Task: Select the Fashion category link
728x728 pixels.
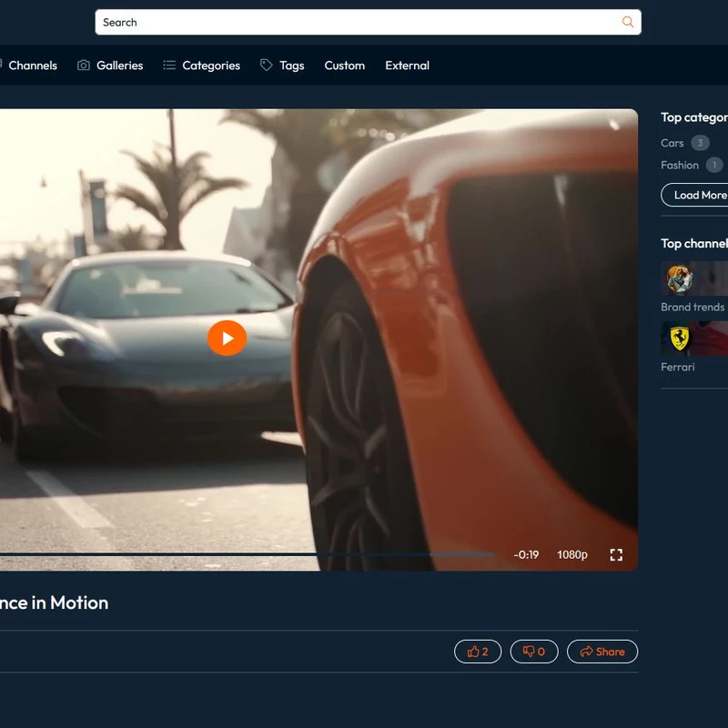Action: tap(680, 165)
